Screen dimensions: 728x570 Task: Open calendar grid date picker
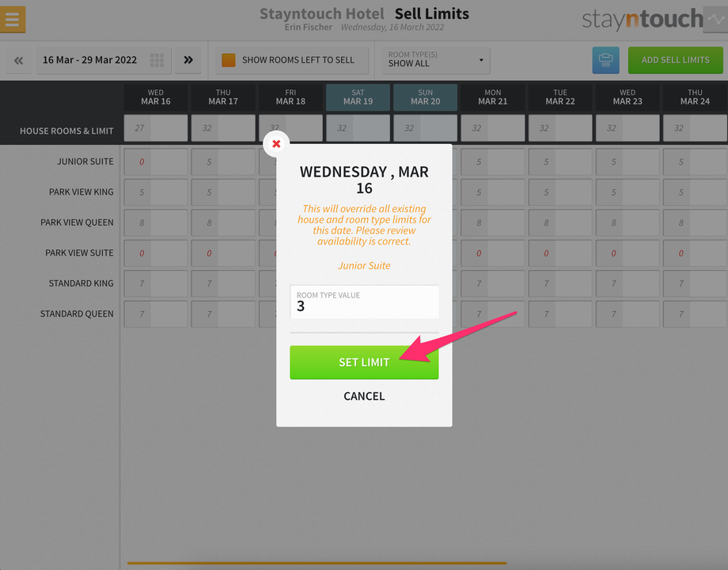click(157, 60)
